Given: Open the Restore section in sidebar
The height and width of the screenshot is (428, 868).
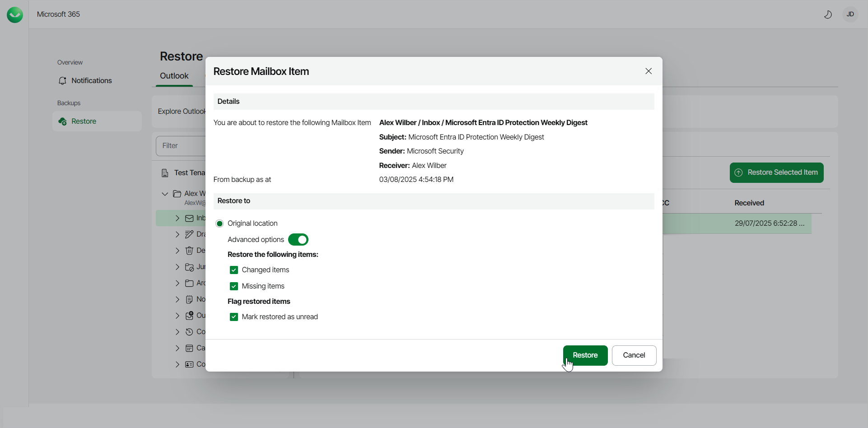Looking at the screenshot, I should (x=84, y=121).
